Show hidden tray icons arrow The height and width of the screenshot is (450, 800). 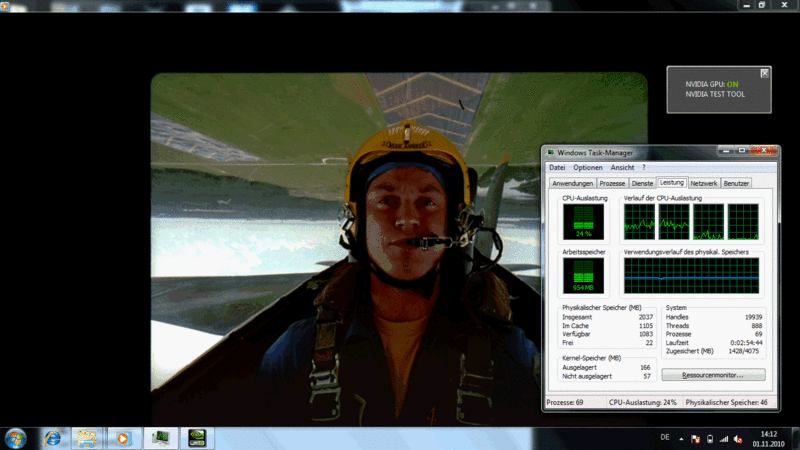pyautogui.click(x=681, y=439)
